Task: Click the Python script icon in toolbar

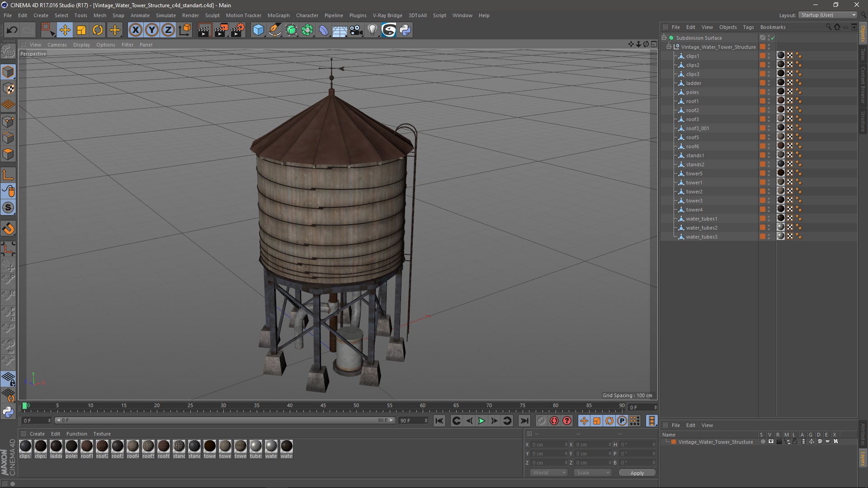Action: (405, 30)
